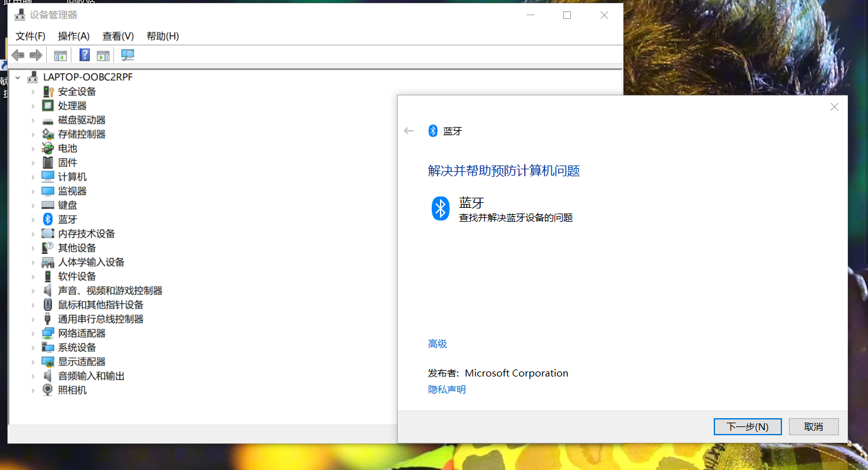Click the 声音、视频和游戏控制器 speaker icon

[48, 291]
